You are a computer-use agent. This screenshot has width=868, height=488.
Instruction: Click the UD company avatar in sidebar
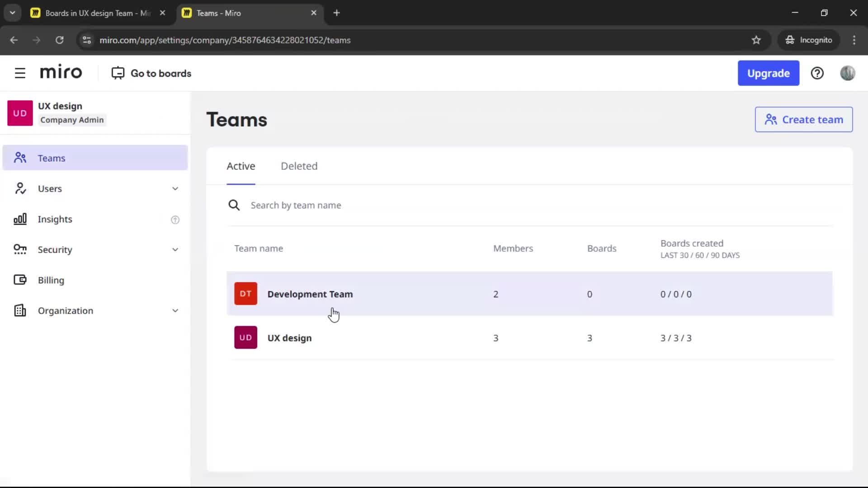pos(20,113)
